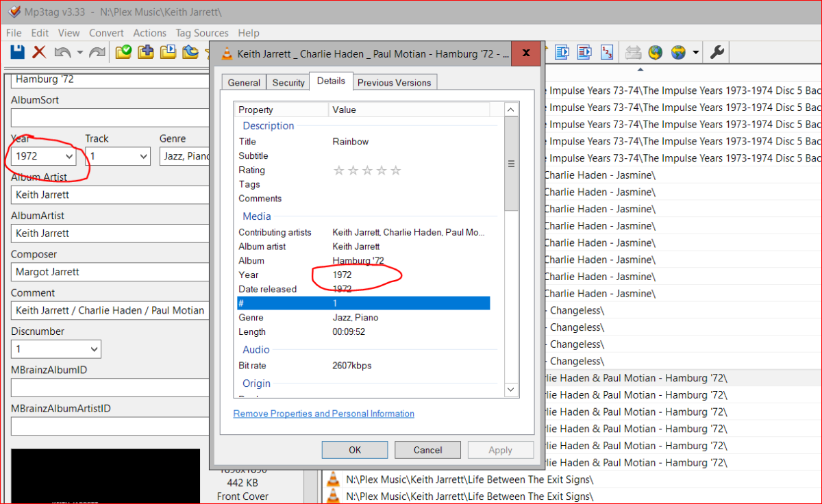Open the Convert menu
This screenshot has height=504, width=822.
tap(106, 33)
